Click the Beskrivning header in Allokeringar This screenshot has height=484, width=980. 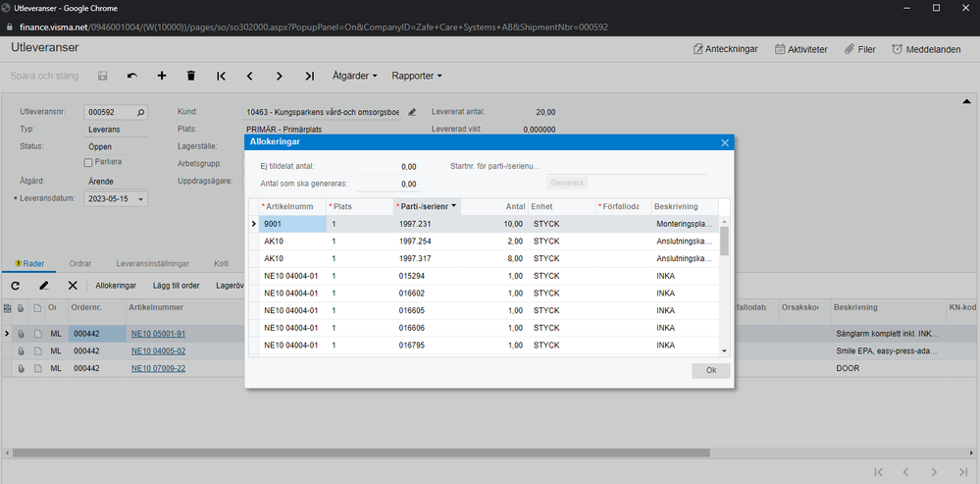click(685, 206)
